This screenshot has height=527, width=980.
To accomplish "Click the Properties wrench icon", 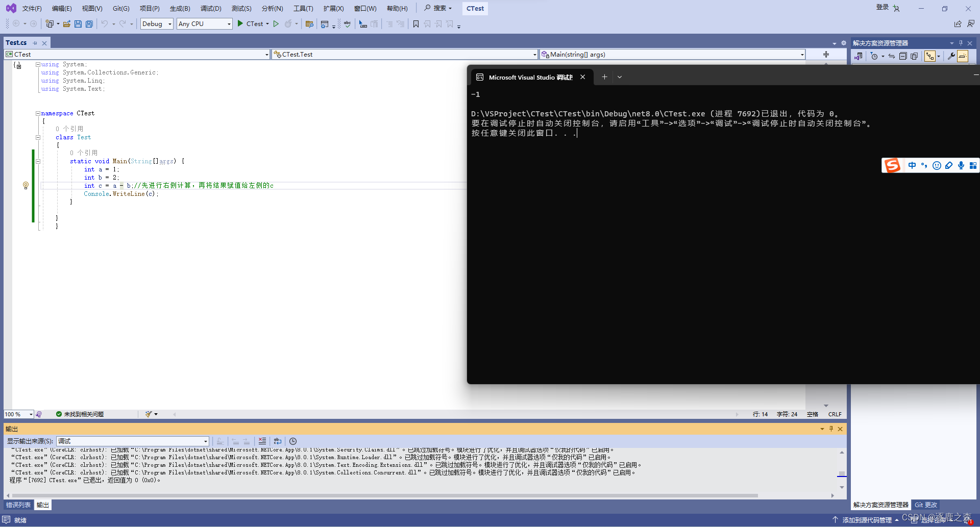I will click(x=951, y=56).
